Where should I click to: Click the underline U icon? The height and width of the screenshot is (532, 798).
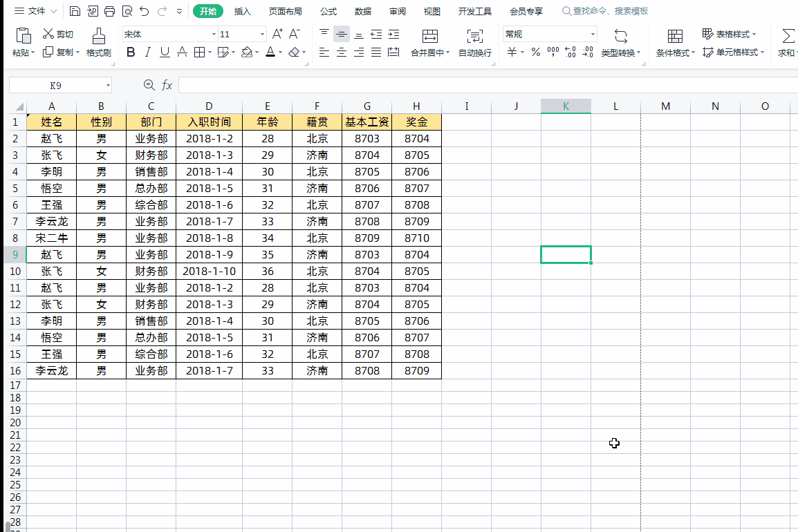click(x=164, y=53)
